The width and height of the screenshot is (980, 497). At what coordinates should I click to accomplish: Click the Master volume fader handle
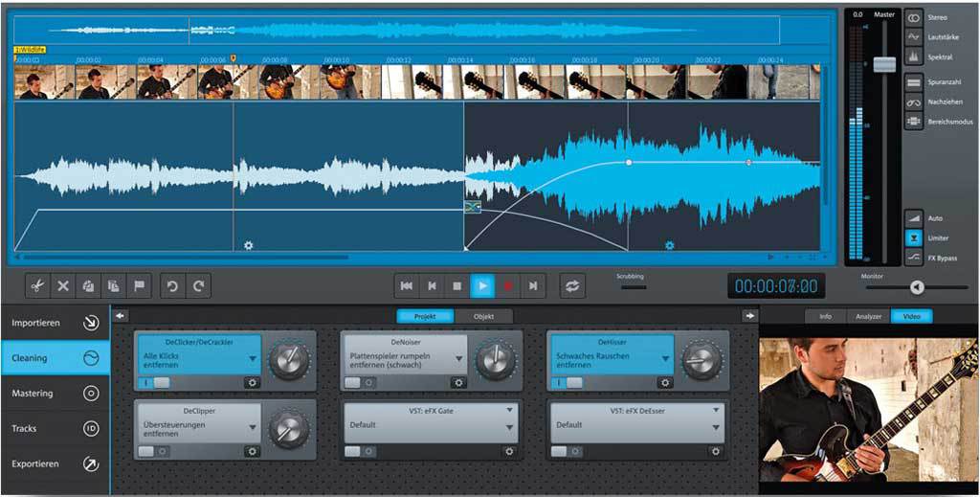pos(884,64)
